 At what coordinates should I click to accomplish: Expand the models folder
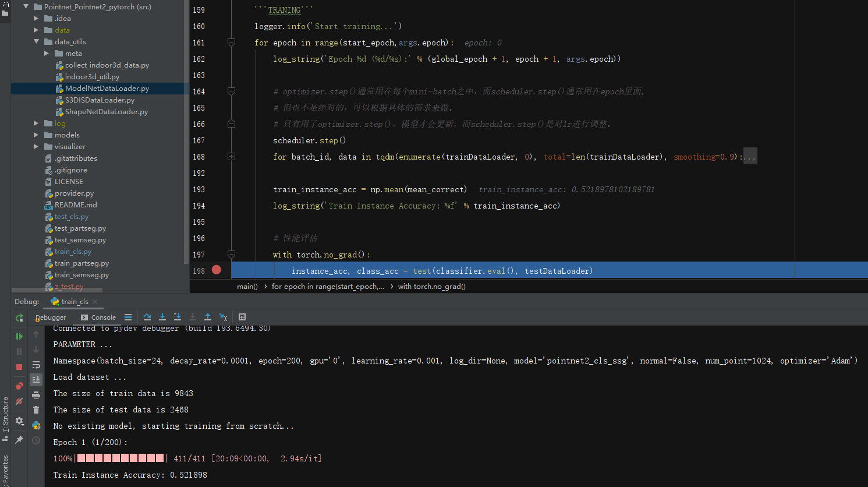click(37, 135)
